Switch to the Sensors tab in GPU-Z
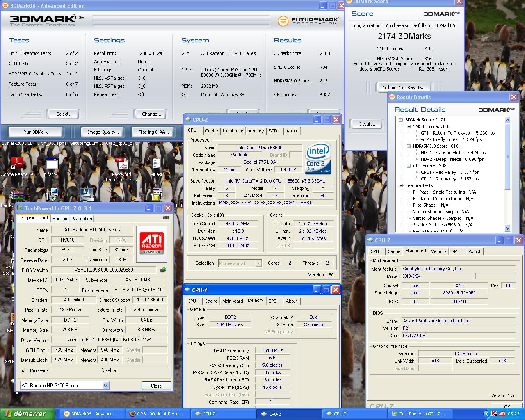This screenshot has height=420, width=525. click(x=60, y=219)
